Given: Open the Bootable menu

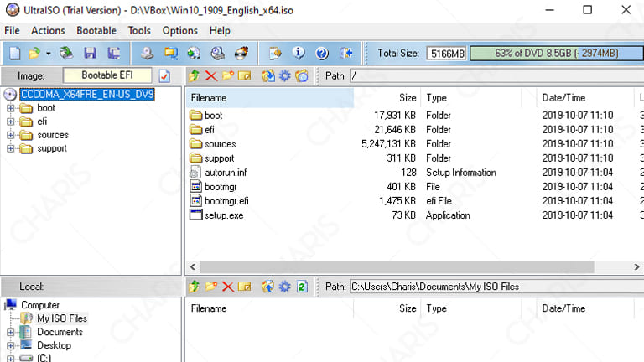Looking at the screenshot, I should pyautogui.click(x=96, y=31).
